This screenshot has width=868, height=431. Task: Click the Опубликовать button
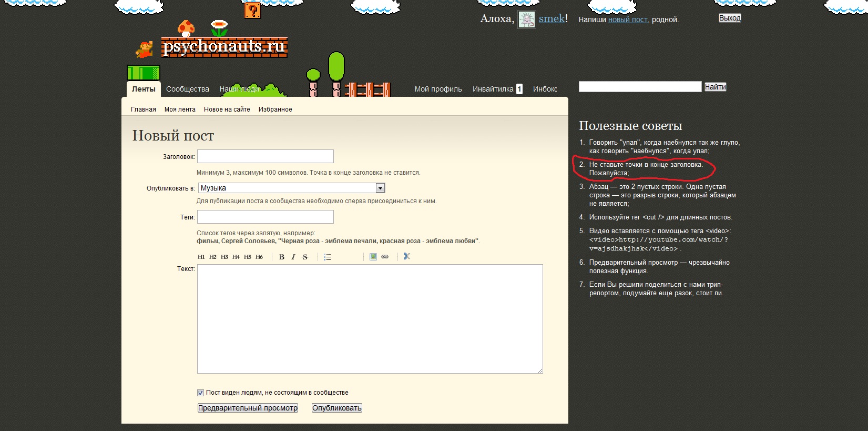(x=337, y=408)
